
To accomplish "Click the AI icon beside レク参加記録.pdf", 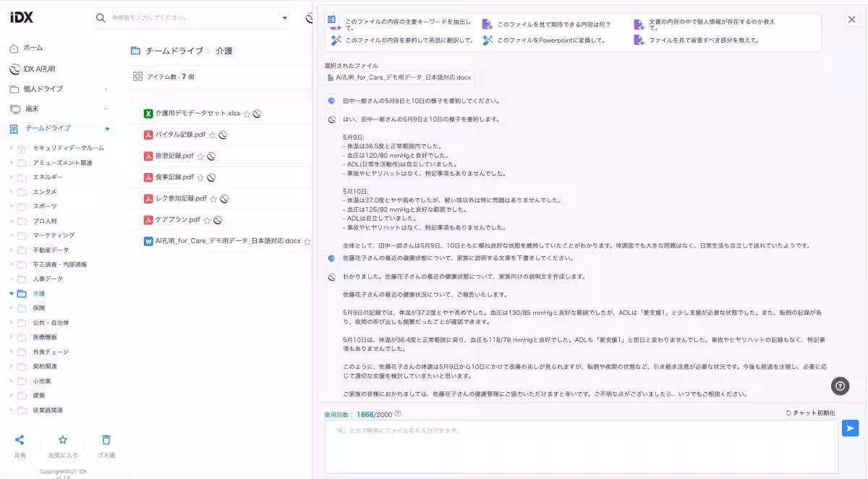I will (x=224, y=198).
